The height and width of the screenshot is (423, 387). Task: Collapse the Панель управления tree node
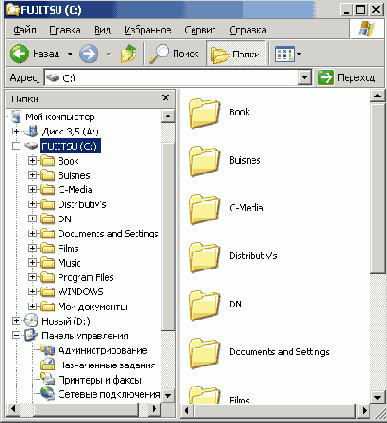[16, 336]
